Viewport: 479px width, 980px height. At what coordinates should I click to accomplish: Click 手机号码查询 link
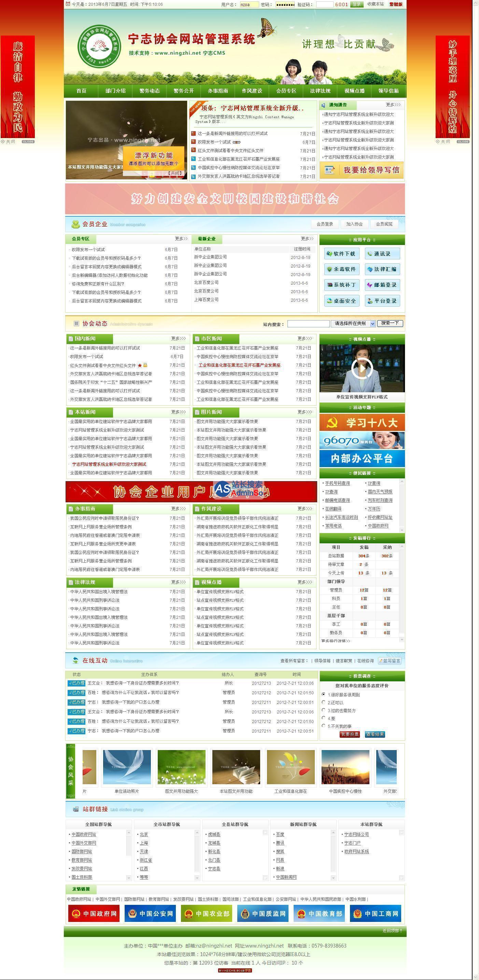[x=337, y=483]
